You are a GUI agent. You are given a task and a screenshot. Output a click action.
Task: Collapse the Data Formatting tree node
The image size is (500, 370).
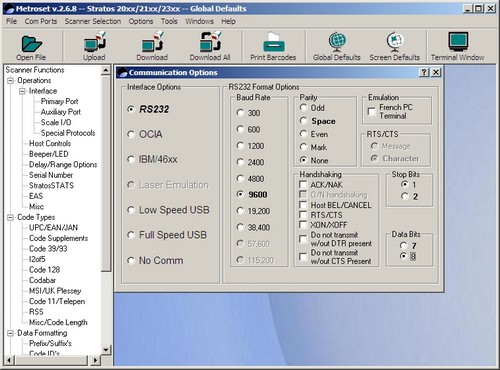point(11,333)
